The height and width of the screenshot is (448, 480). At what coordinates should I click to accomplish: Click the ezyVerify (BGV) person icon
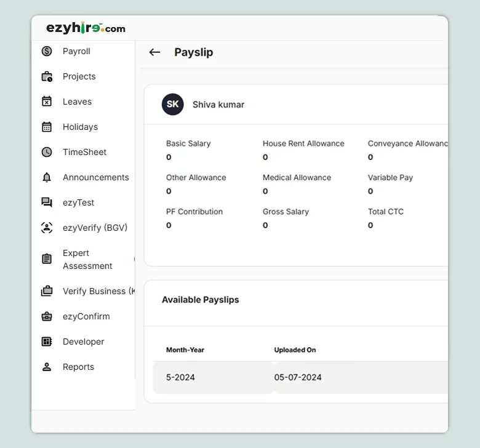coord(47,228)
